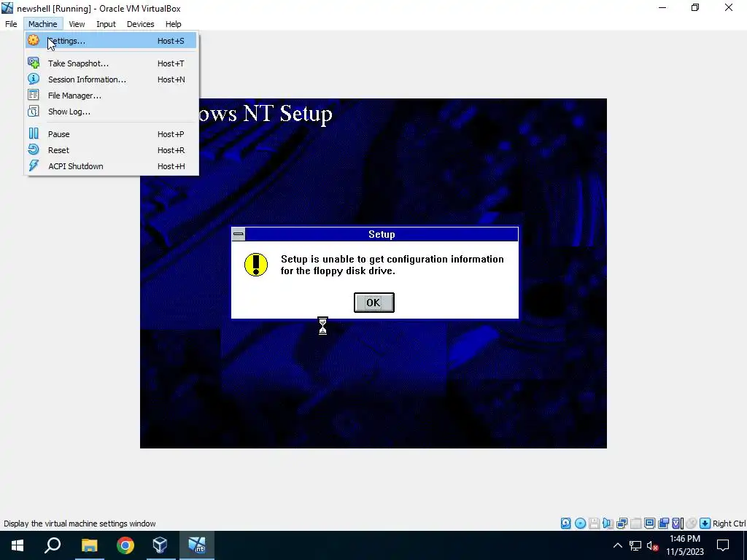Restore down the VirtualBox window
Image resolution: width=747 pixels, height=560 pixels.
pyautogui.click(x=695, y=7)
